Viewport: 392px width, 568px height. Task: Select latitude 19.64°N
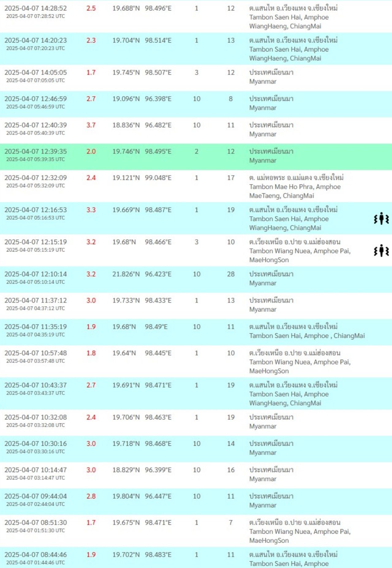click(124, 354)
